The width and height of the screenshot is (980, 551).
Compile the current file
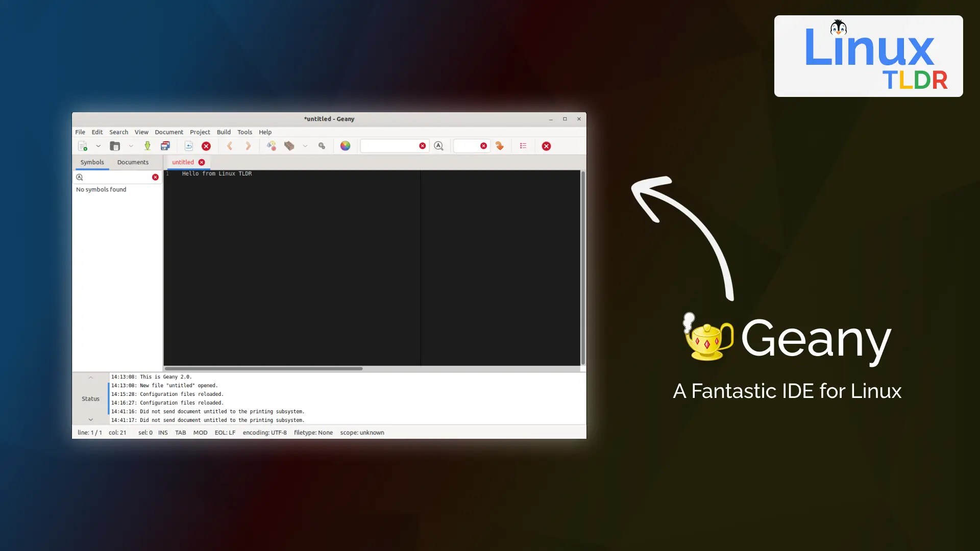coord(272,146)
